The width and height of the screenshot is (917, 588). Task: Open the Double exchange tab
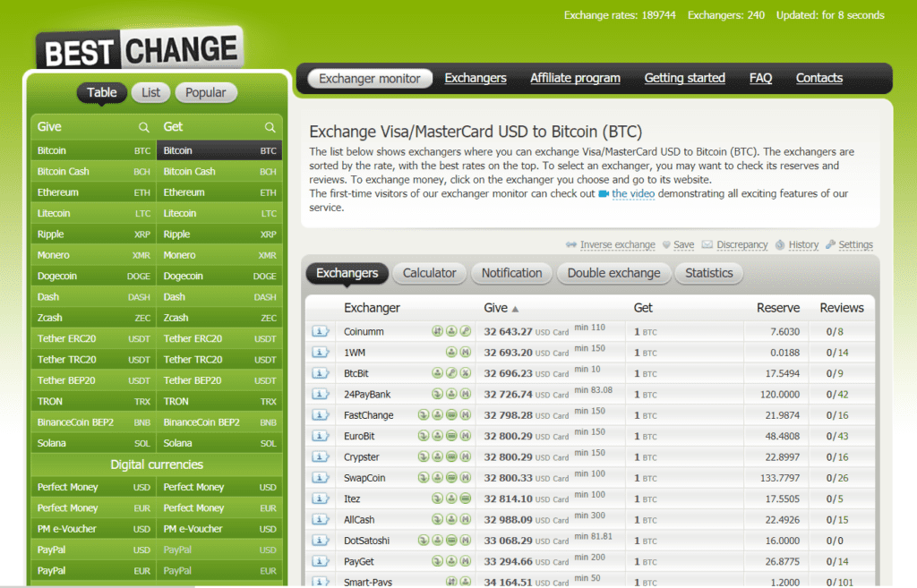613,273
